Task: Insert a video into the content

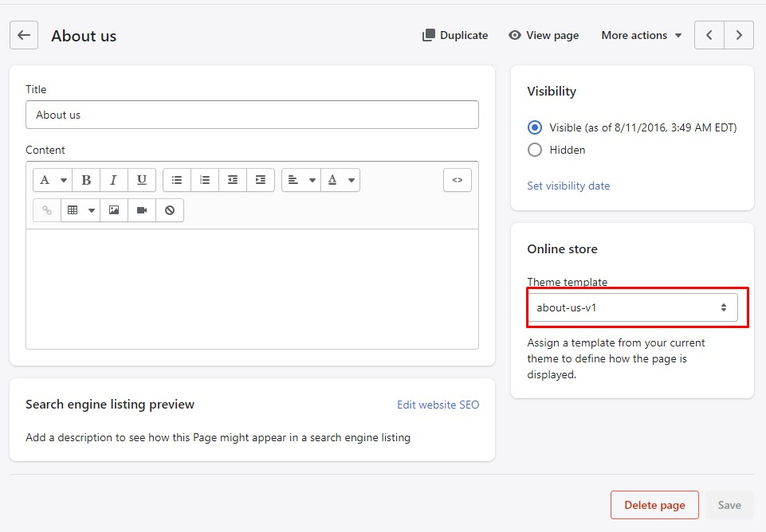Action: [x=142, y=210]
